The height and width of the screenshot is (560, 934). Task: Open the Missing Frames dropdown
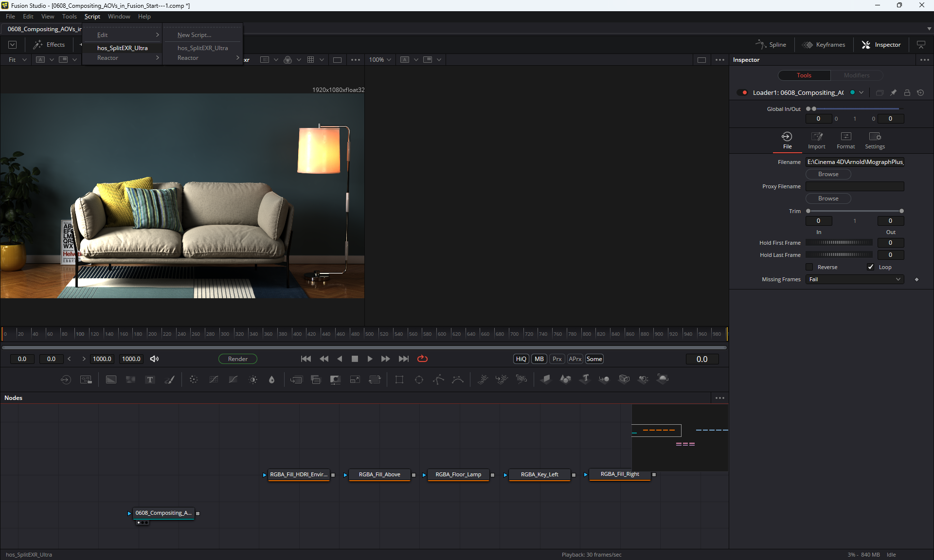(x=854, y=279)
